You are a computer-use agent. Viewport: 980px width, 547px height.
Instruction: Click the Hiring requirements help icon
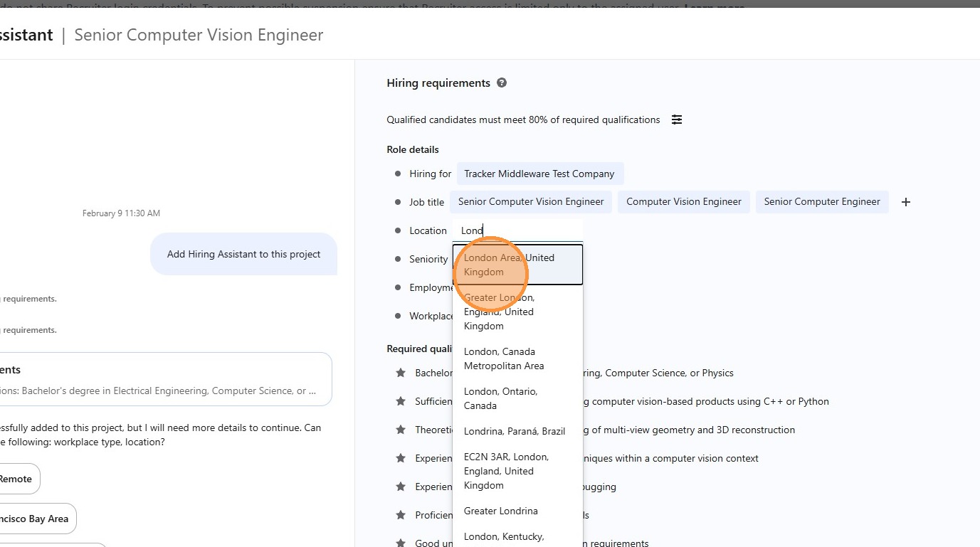click(502, 83)
